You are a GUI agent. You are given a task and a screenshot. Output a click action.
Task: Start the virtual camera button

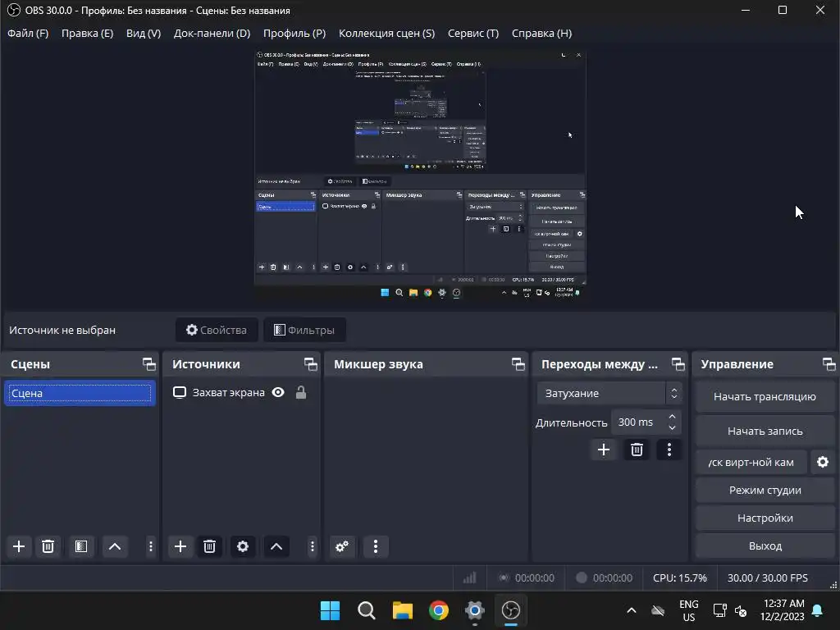[x=751, y=463]
